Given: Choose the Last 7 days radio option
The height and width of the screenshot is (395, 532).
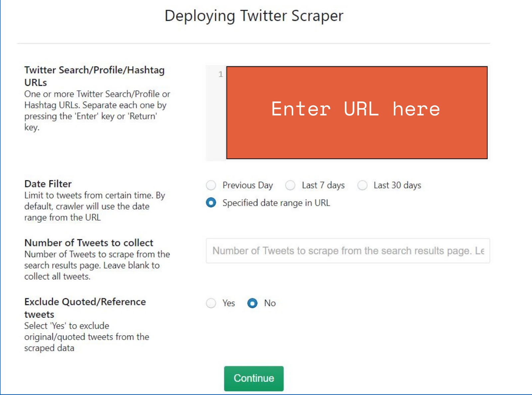Looking at the screenshot, I should pos(290,185).
